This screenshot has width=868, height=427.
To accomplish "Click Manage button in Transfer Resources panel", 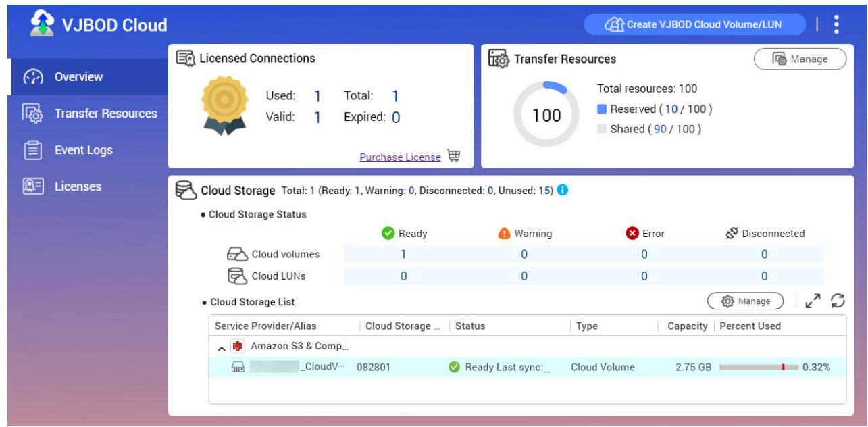I will tap(800, 59).
